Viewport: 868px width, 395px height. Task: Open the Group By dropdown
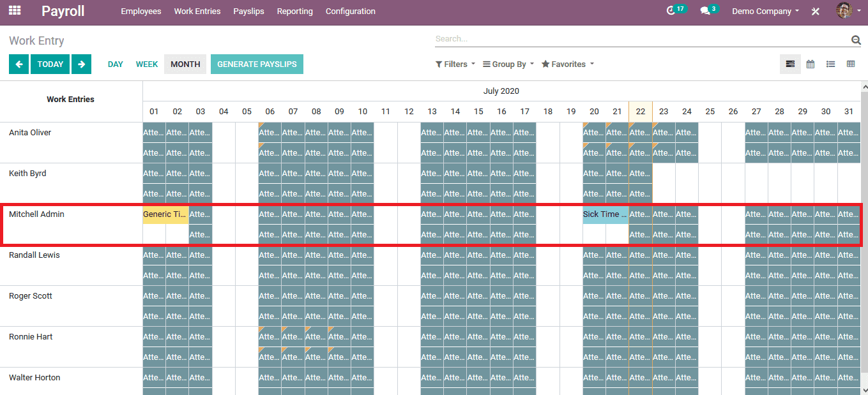tap(507, 64)
